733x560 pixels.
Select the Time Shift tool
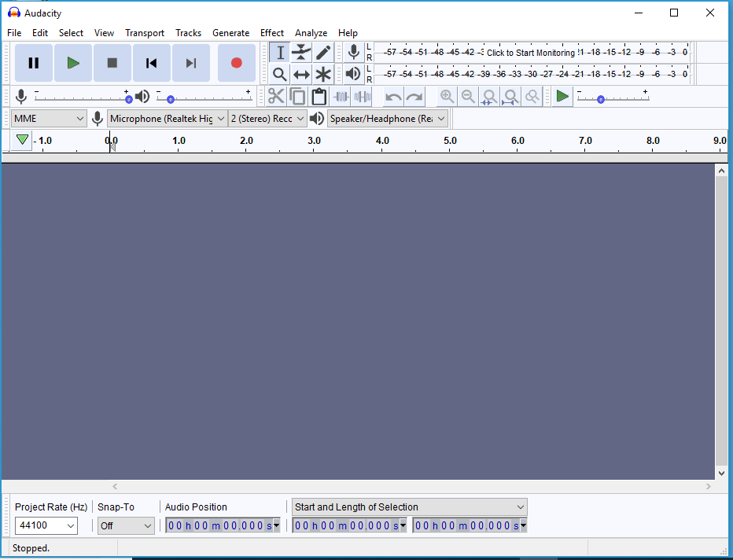(301, 74)
